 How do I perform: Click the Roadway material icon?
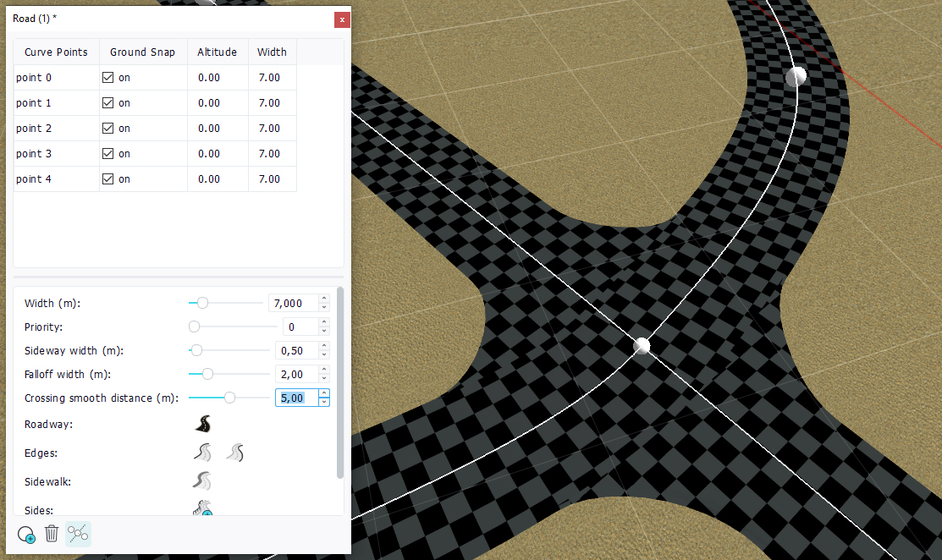pos(203,425)
